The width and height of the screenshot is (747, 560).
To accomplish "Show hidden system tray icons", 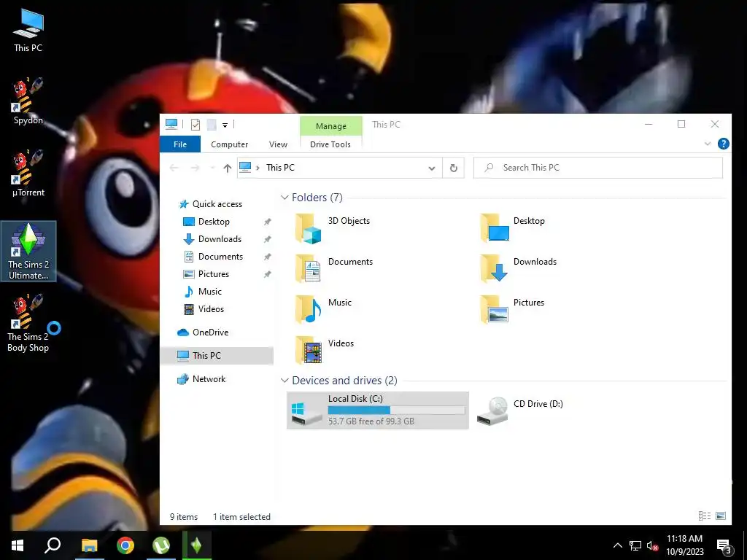I will pyautogui.click(x=617, y=545).
